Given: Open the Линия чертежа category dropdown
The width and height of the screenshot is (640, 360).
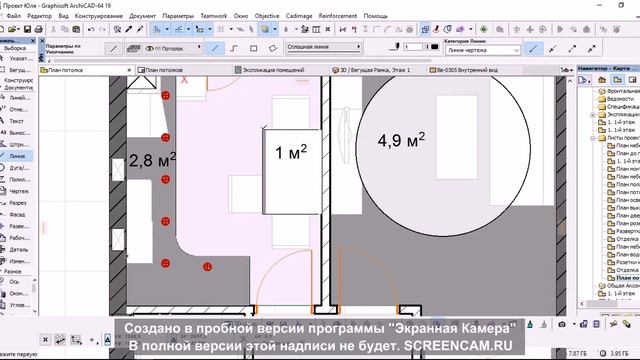Looking at the screenshot, I should 483,50.
